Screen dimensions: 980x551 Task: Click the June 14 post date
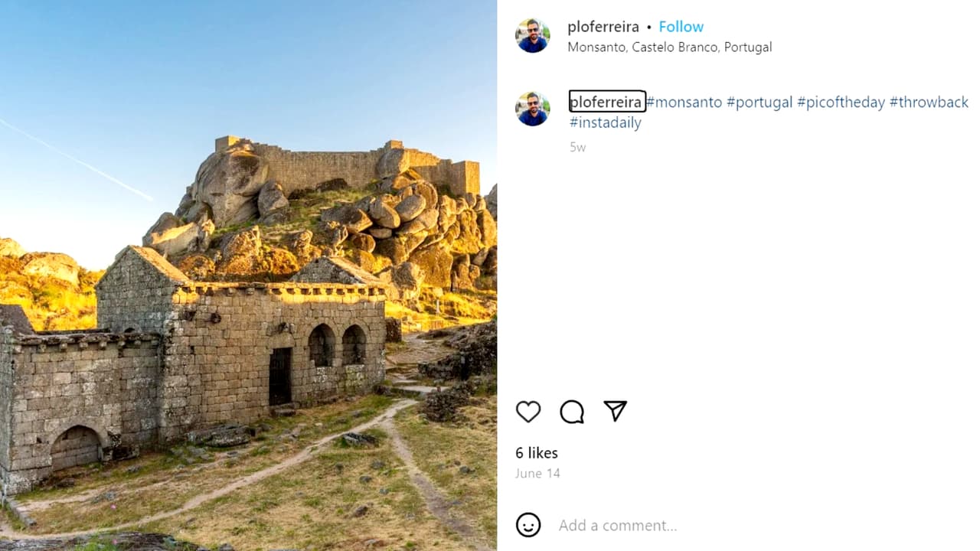coord(537,473)
